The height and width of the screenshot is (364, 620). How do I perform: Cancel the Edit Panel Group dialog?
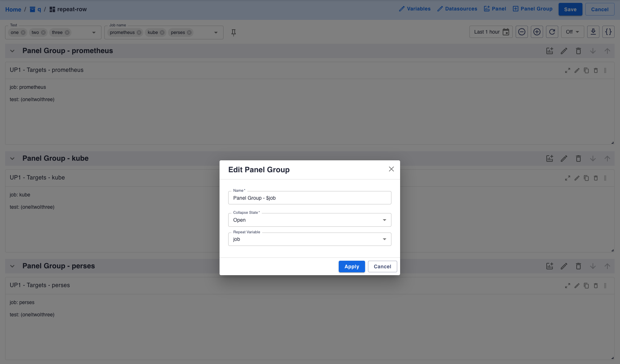(x=382, y=266)
